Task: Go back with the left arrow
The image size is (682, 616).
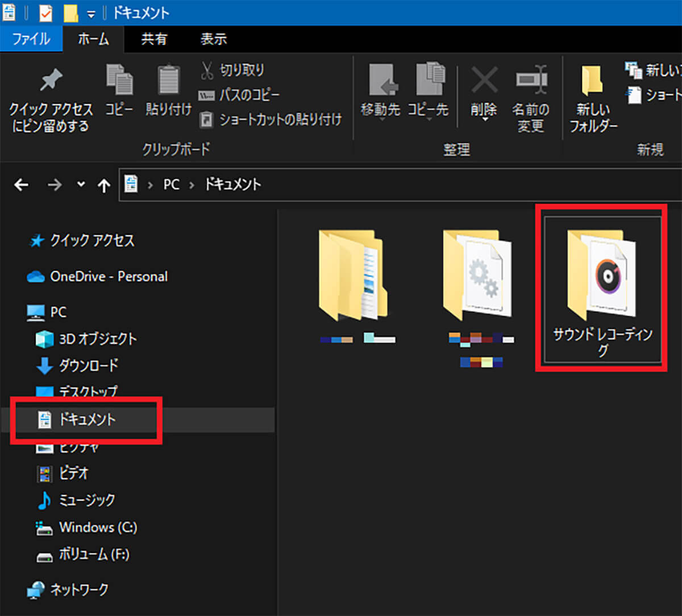Action: click(x=21, y=185)
